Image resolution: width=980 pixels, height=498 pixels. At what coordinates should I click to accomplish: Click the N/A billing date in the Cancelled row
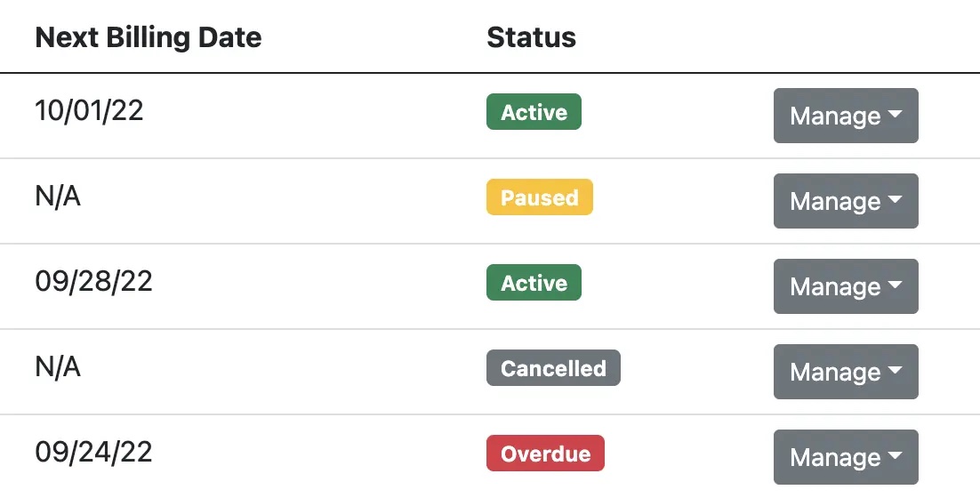click(58, 367)
